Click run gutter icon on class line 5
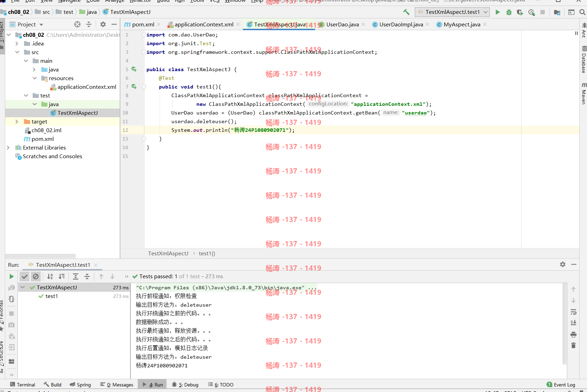The image size is (587, 392). [134, 69]
